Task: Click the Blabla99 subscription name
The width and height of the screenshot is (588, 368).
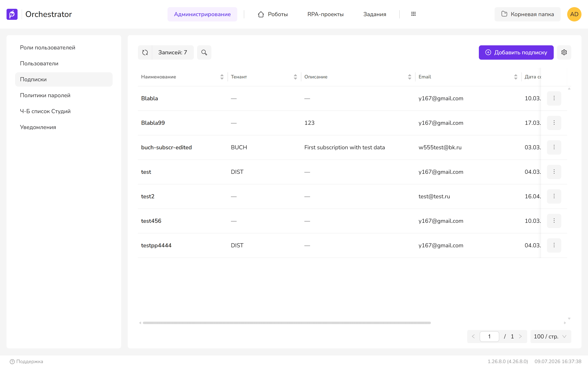Action: pos(153,123)
